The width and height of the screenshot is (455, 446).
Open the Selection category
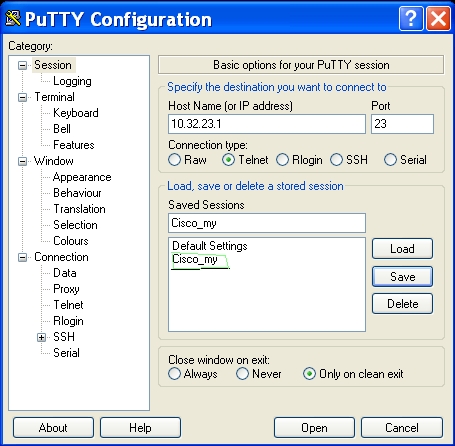pos(75,225)
